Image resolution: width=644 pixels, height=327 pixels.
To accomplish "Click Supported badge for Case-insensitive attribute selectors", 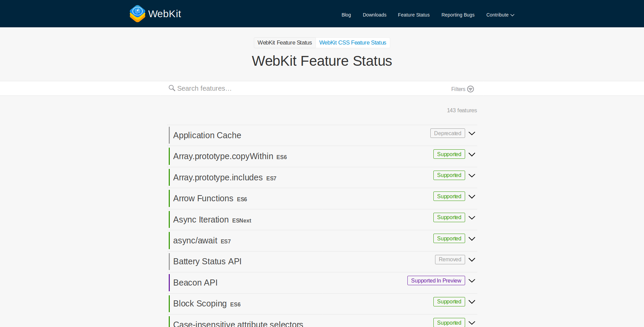I will pos(449,323).
